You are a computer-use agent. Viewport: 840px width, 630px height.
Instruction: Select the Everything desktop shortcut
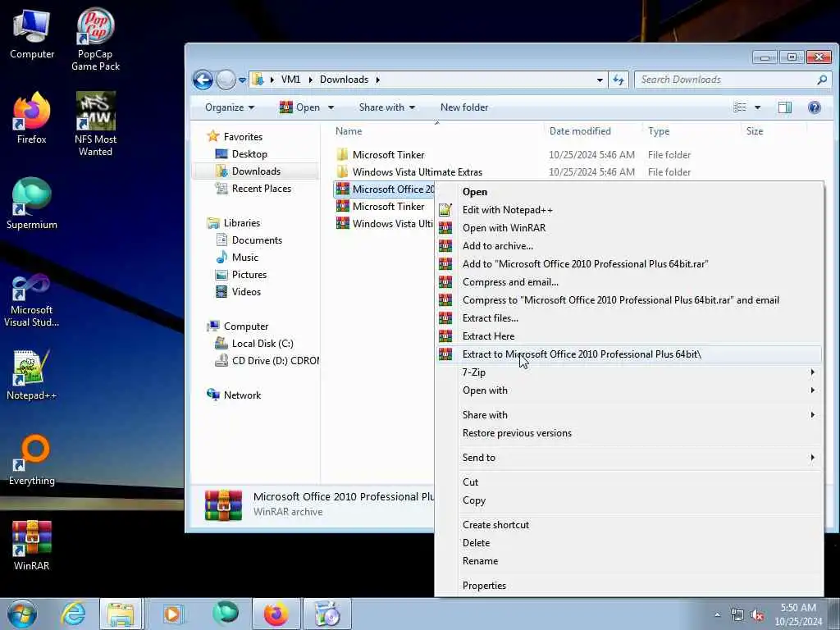pos(32,460)
